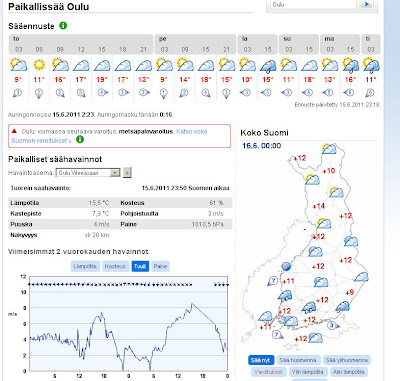Switch to the Lämpötila chart tab
Viewport: 400px width, 381px height.
[x=85, y=266]
